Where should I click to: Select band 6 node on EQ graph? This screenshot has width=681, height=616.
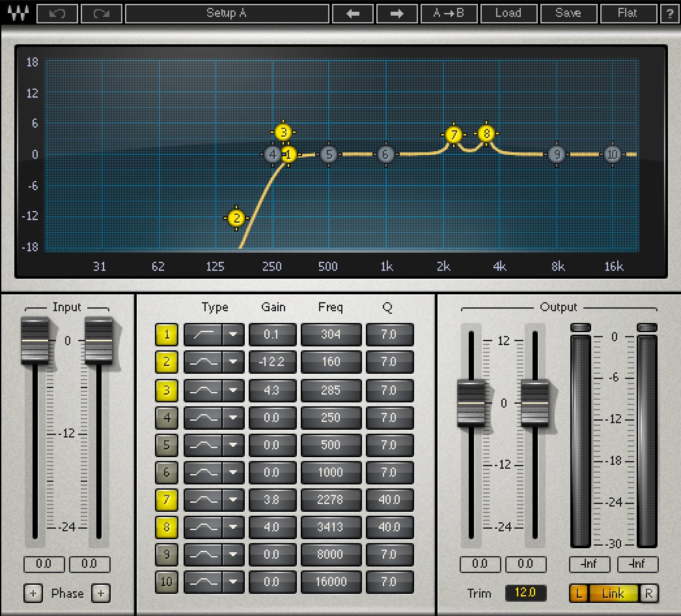pos(385,154)
